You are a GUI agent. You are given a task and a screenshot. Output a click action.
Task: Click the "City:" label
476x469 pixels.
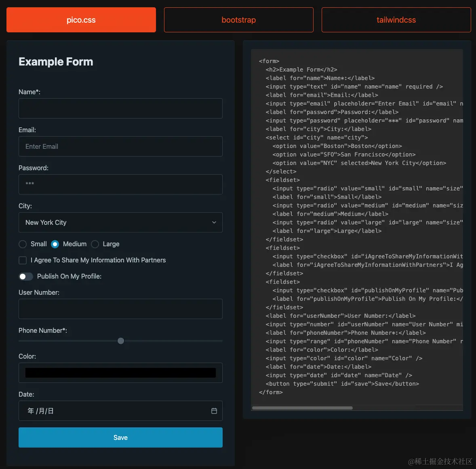25,206
